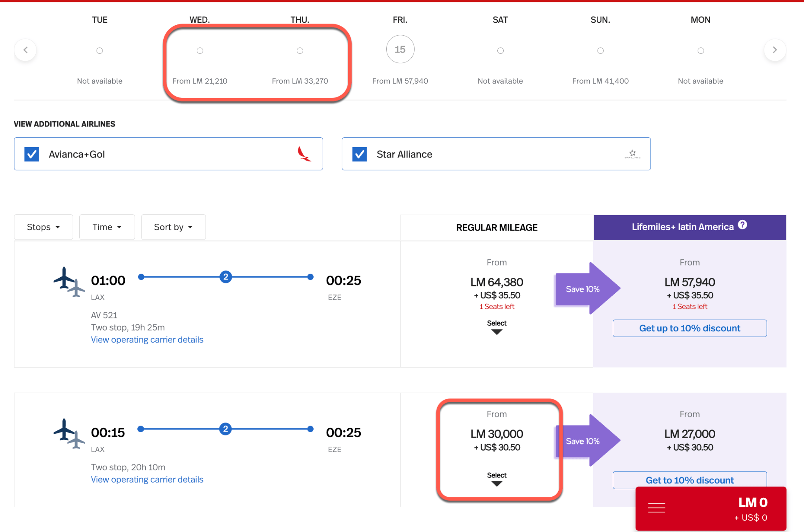Click red 1 Seats left under LM 64,380

coord(497,307)
